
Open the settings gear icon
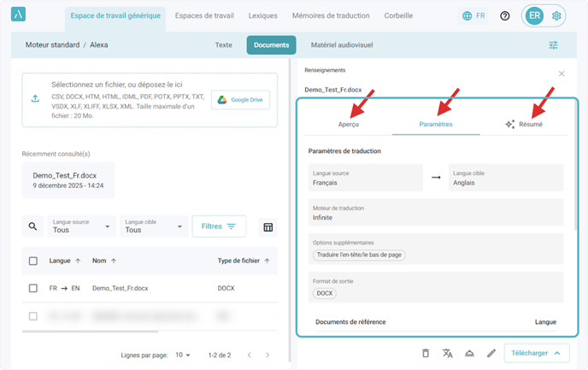point(556,15)
